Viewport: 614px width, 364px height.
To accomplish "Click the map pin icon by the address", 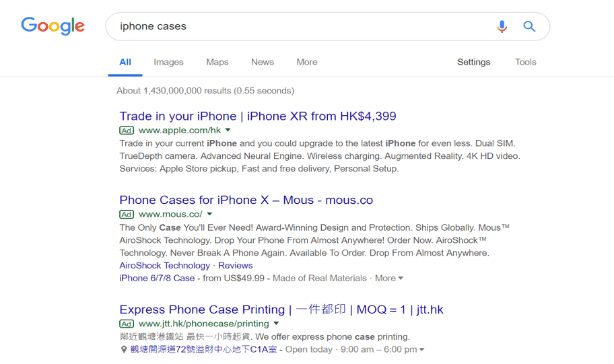I will click(124, 349).
